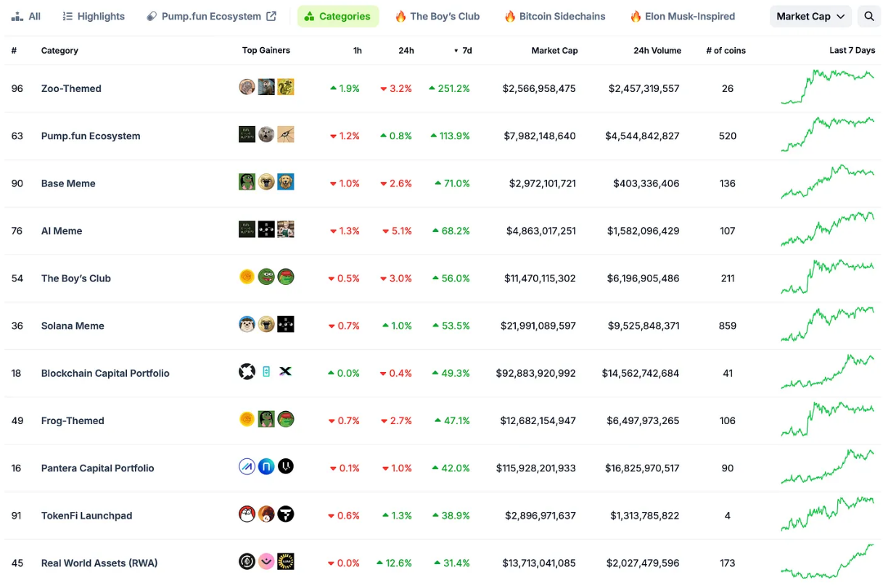Click the Zoo-Themed 7-day sparkline chart

point(828,86)
